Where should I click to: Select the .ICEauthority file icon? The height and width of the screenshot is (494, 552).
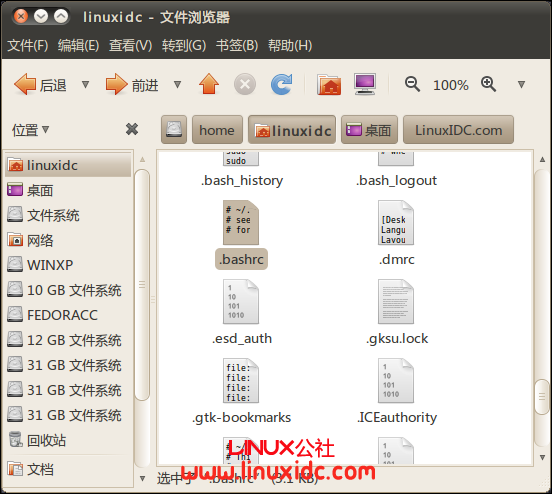[396, 381]
